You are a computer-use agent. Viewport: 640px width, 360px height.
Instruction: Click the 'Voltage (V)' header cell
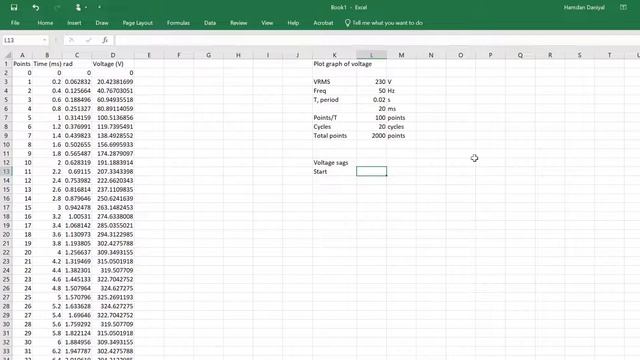coord(113,64)
